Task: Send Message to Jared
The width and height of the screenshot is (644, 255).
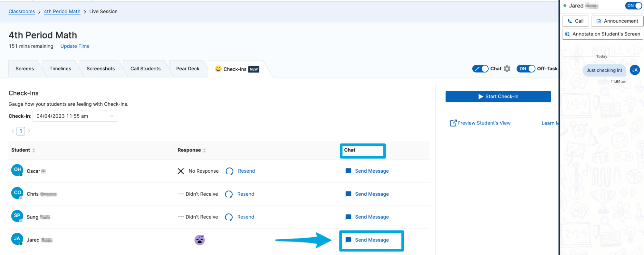Action: 372,240
